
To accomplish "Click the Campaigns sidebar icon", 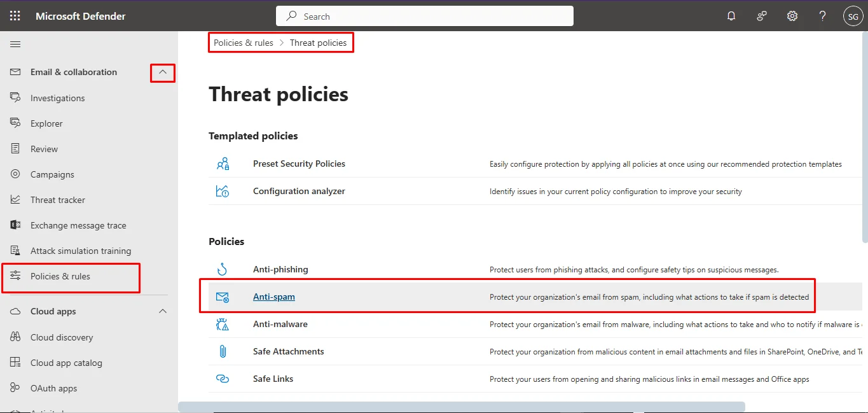I will pos(15,174).
